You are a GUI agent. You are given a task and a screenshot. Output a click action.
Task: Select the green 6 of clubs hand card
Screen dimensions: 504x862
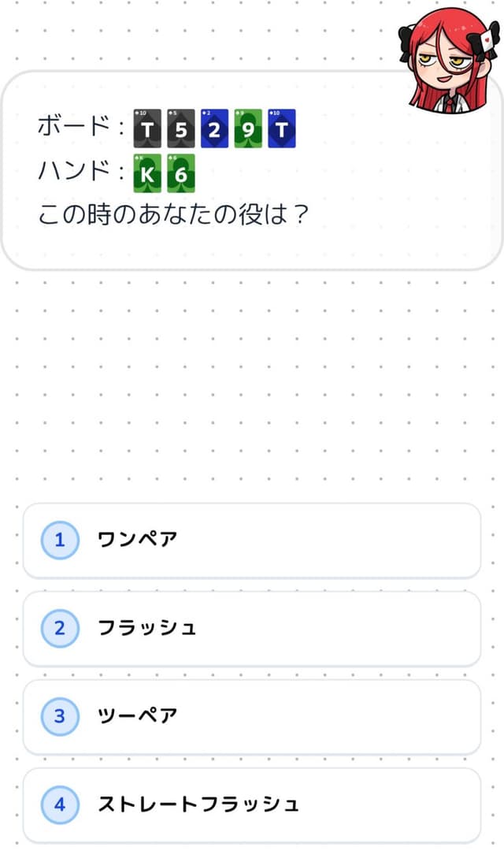pyautogui.click(x=181, y=173)
